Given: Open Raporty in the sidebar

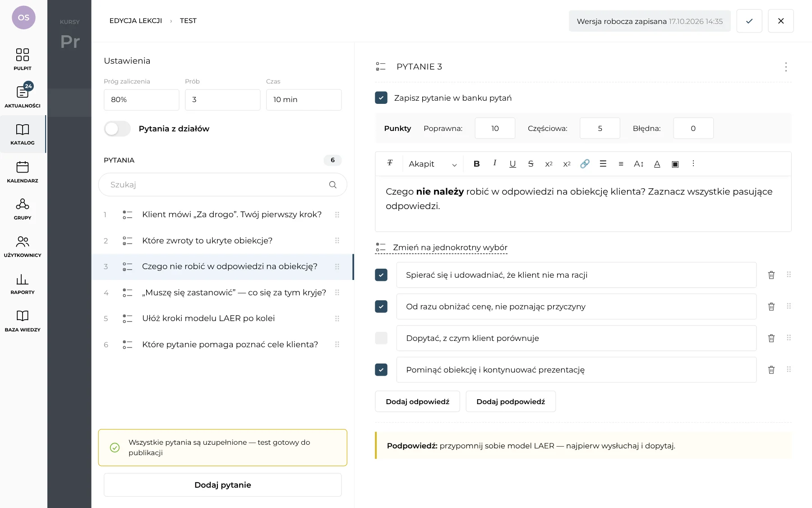Looking at the screenshot, I should tap(23, 284).
